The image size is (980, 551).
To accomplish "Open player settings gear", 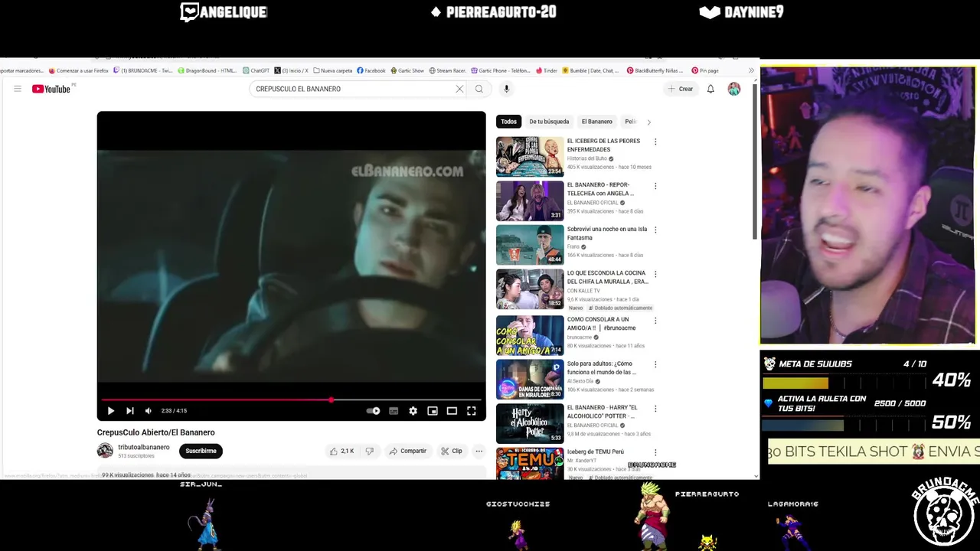I will click(413, 411).
